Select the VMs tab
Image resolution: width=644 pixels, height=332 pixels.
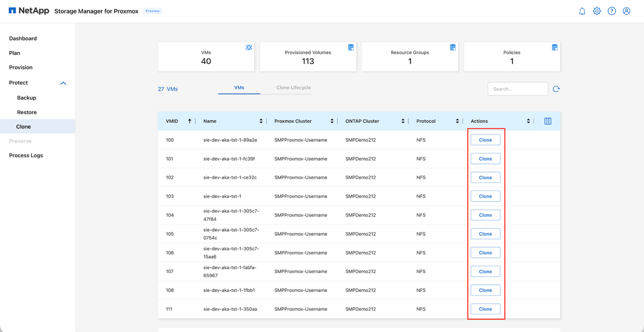(x=239, y=87)
